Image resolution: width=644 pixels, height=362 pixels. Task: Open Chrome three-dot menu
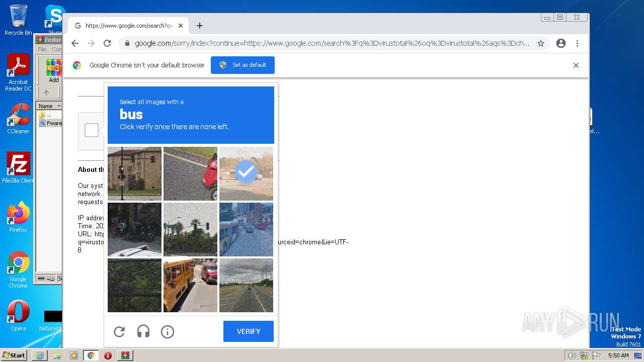coord(577,43)
